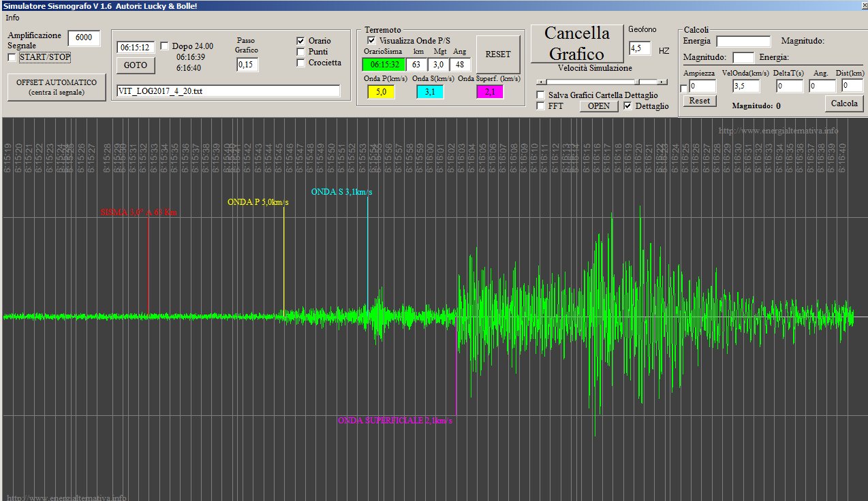
Task: Focus the Energia input box in Calcoli
Action: [743, 42]
